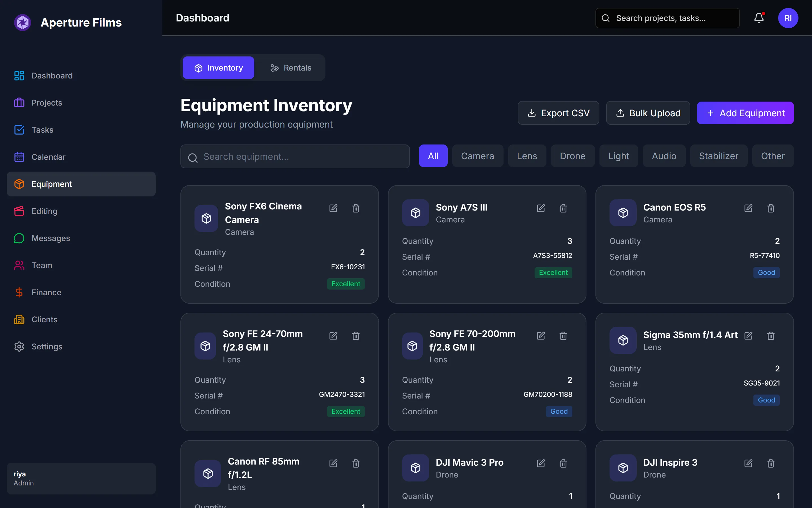Image resolution: width=812 pixels, height=508 pixels.
Task: Focus the Search equipment field
Action: coord(295,157)
